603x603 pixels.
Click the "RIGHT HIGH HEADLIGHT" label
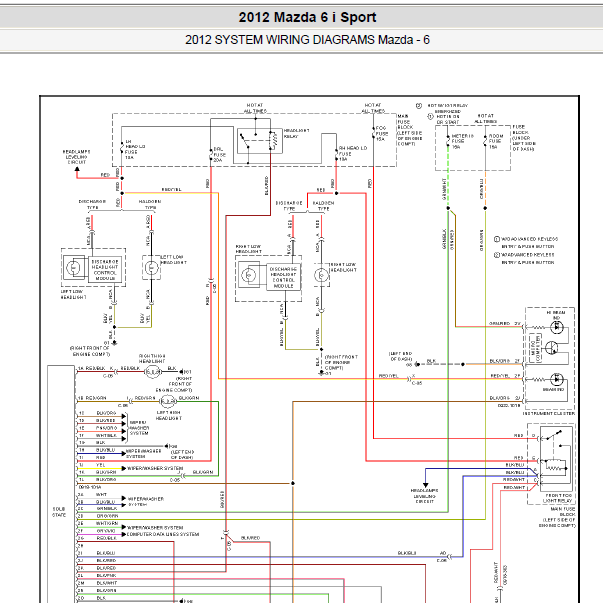152,358
